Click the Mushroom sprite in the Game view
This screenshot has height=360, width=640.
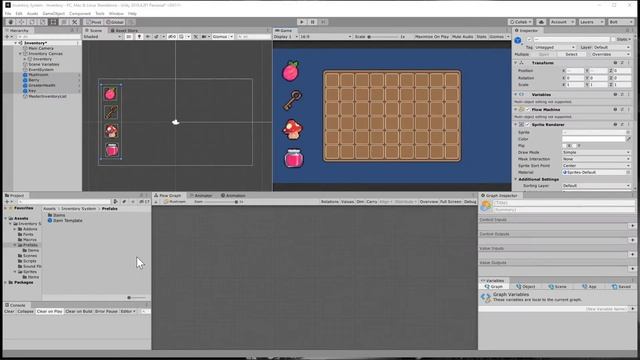tap(293, 129)
